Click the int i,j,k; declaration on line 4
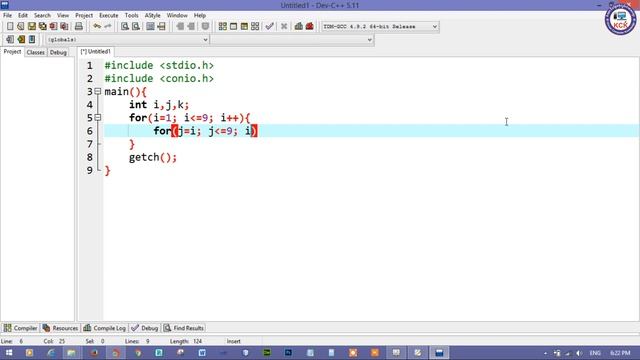 (159, 105)
